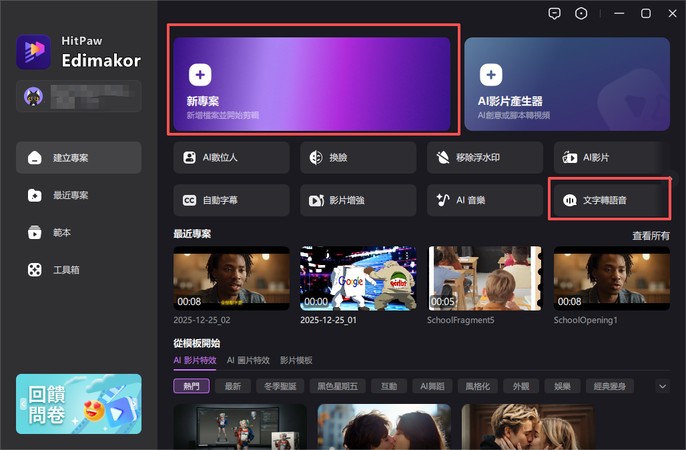Click previous arrow on 回饋問卷 banner
This screenshot has width=686, height=450.
[x=23, y=404]
